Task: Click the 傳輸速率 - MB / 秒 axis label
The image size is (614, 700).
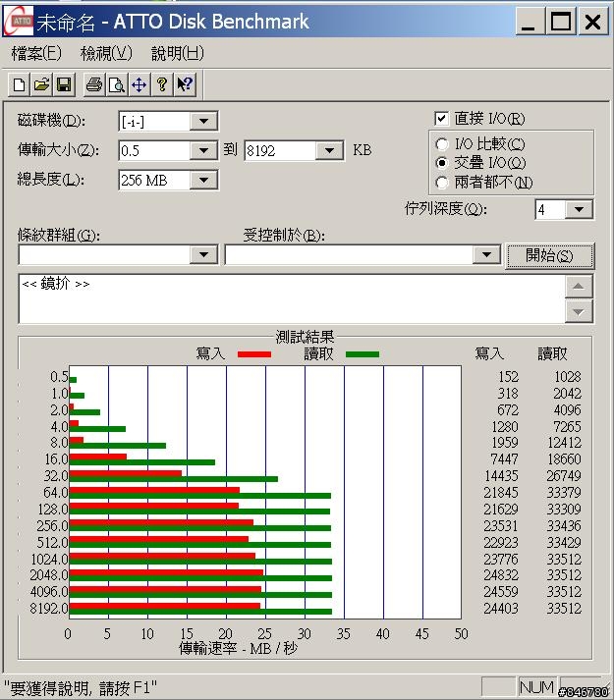Action: click(238, 648)
